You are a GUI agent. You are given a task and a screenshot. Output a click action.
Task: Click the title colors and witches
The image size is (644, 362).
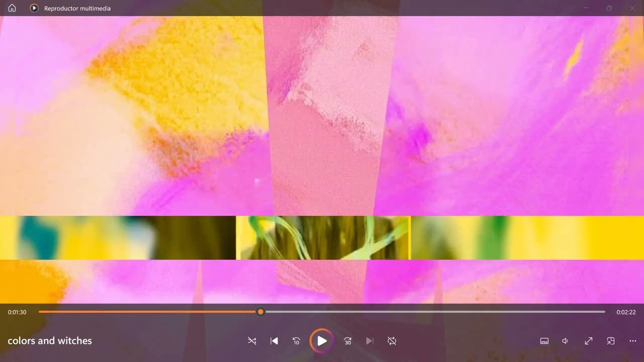[x=50, y=340]
